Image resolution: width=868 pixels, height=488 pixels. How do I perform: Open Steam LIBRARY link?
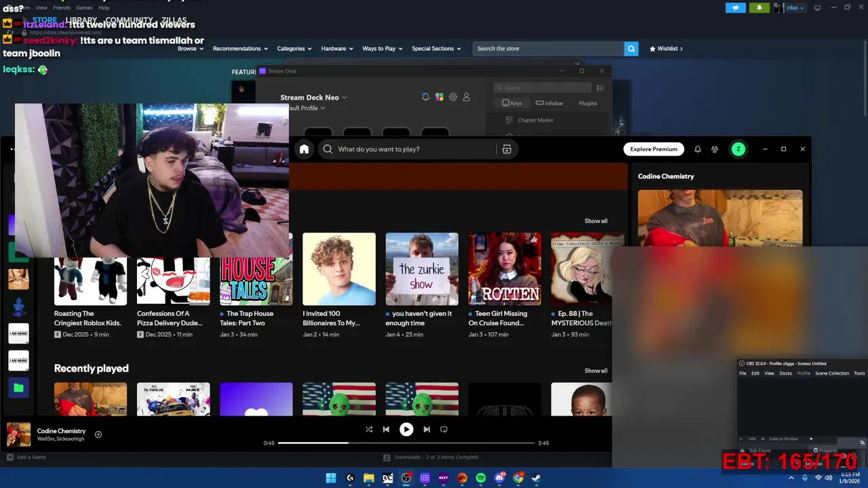(x=81, y=20)
